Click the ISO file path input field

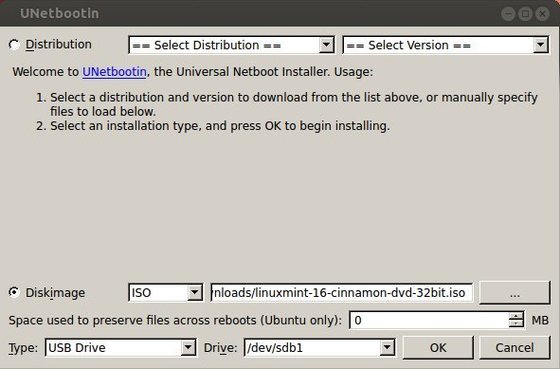coord(342,293)
